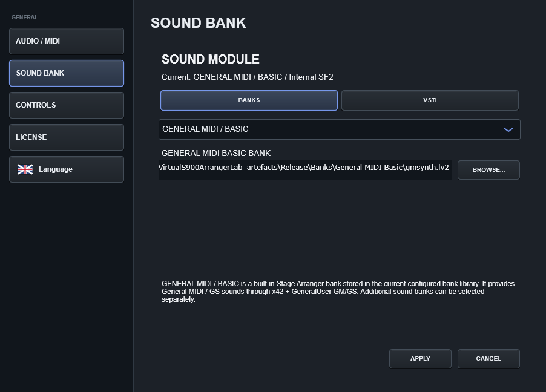Browse for a sound bank file

click(488, 170)
